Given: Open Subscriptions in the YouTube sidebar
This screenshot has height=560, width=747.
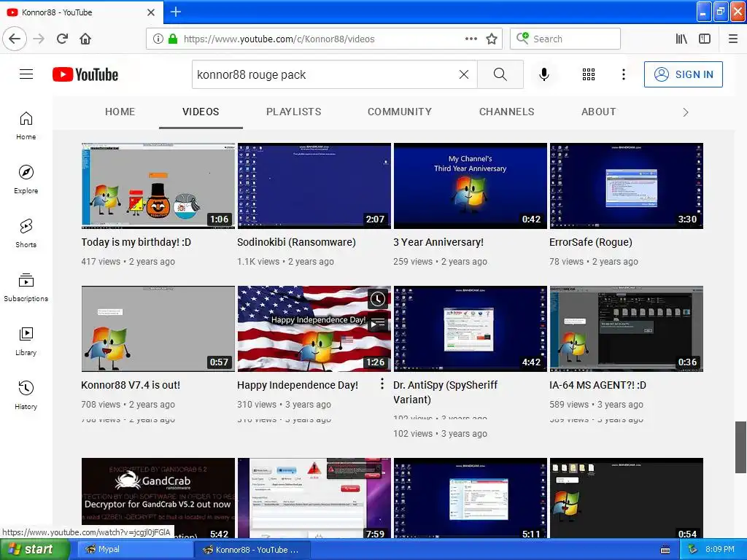Looking at the screenshot, I should (26, 287).
